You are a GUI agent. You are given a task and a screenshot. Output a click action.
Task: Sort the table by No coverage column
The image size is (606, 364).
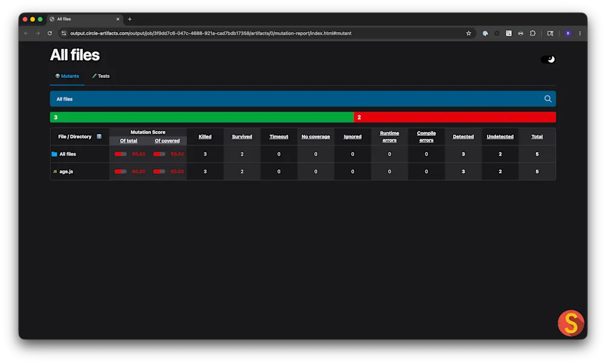coord(316,136)
